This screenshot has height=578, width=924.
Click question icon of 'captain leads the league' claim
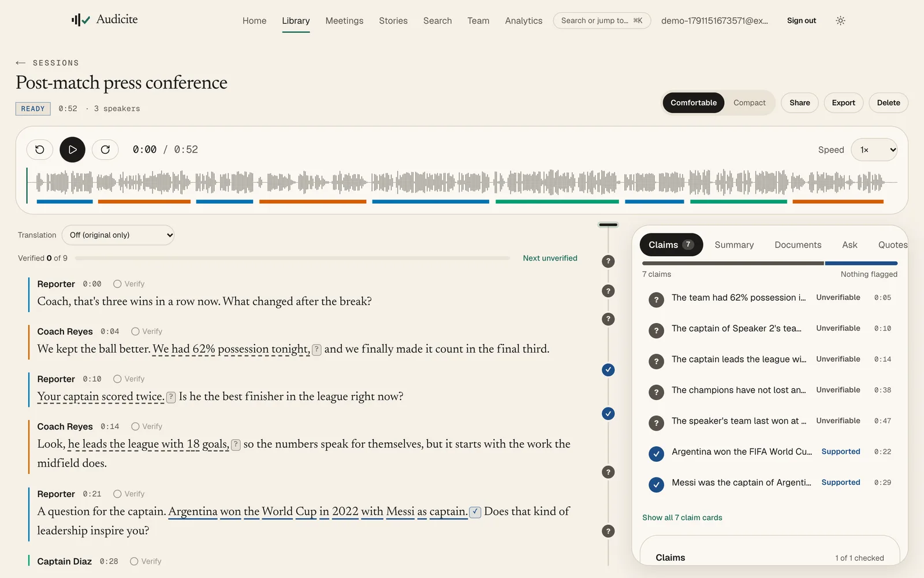point(656,361)
